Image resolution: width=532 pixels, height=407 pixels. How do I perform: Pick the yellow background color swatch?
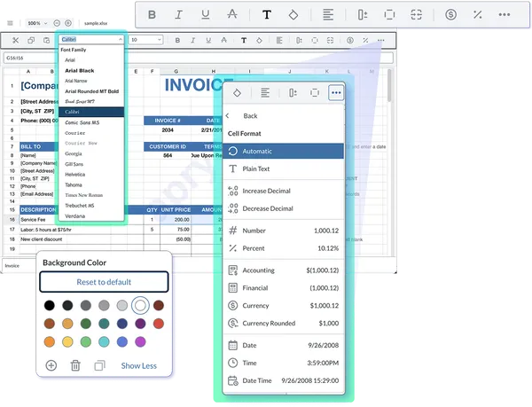tap(67, 341)
